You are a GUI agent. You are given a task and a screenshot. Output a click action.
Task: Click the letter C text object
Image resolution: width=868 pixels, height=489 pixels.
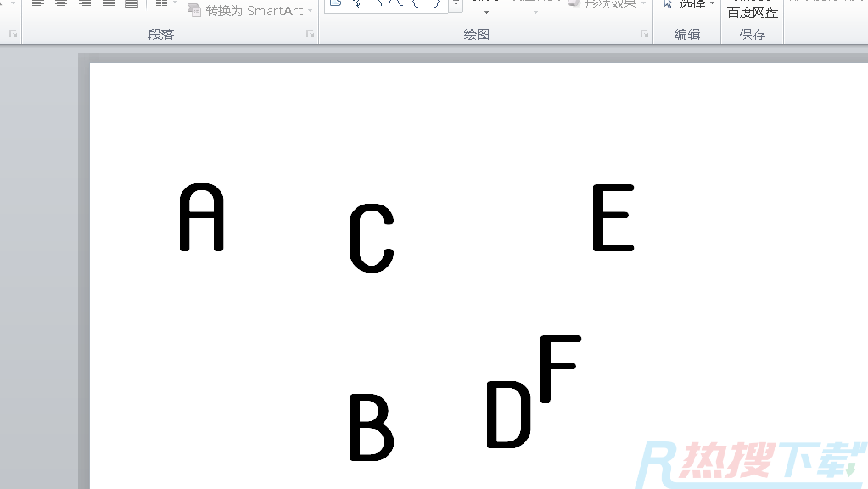coord(372,238)
